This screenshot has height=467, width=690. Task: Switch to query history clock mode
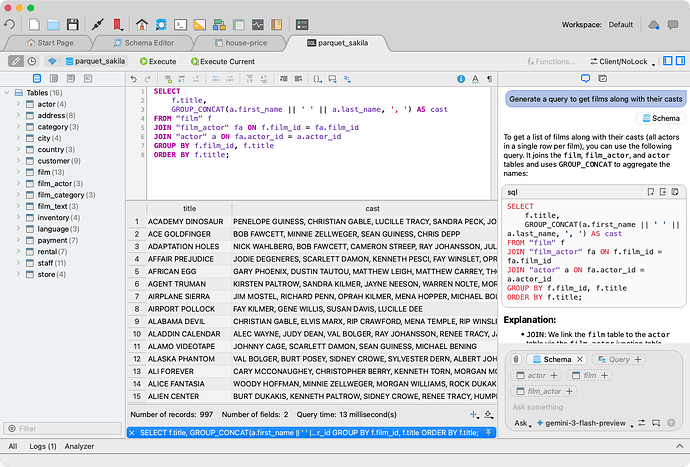(x=32, y=61)
